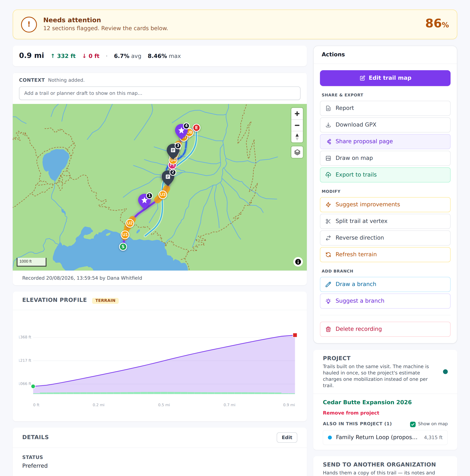
Task: Select Split trail at vertex
Action: coord(385,221)
